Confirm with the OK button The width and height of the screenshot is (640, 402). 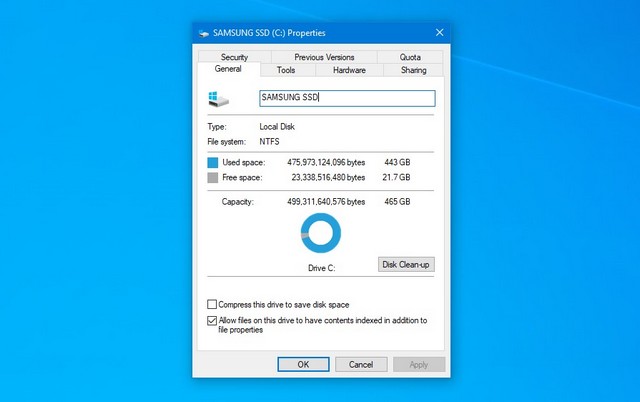pyautogui.click(x=303, y=364)
